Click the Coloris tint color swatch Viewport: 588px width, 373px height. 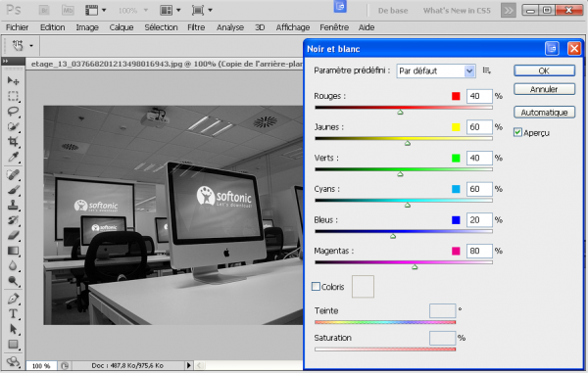click(x=363, y=287)
